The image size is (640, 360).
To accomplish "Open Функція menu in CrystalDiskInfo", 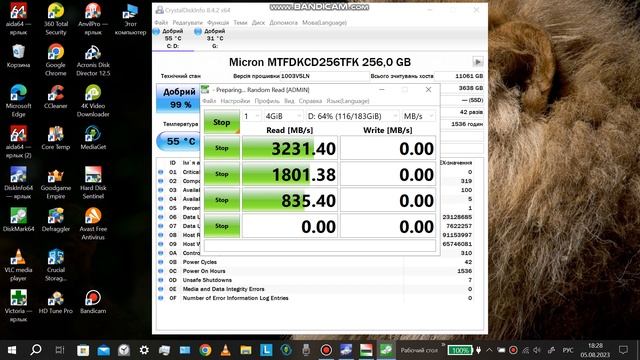I will 218,22.
